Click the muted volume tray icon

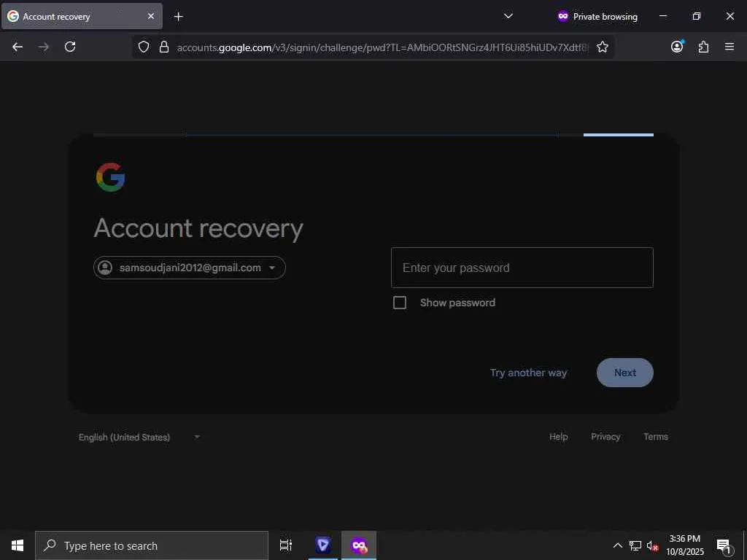[x=652, y=545]
